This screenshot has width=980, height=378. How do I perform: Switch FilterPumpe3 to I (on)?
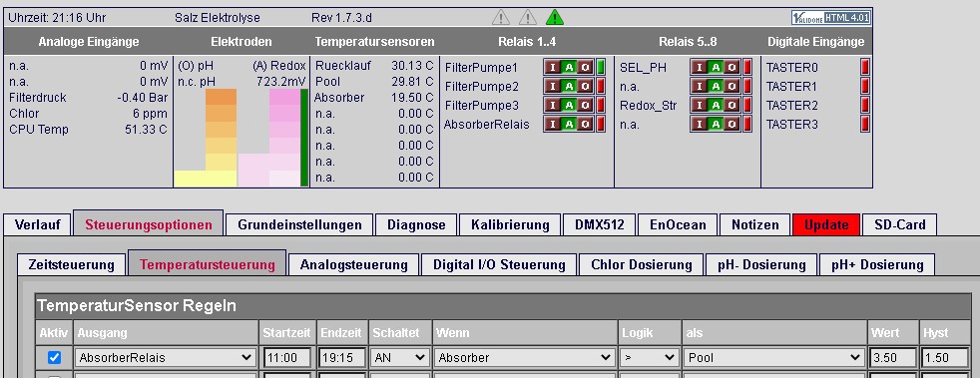coord(553,105)
